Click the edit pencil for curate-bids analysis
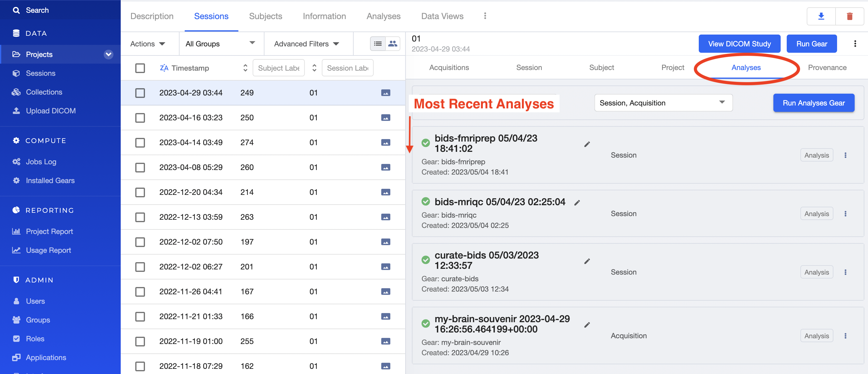This screenshot has width=868, height=374. click(587, 261)
